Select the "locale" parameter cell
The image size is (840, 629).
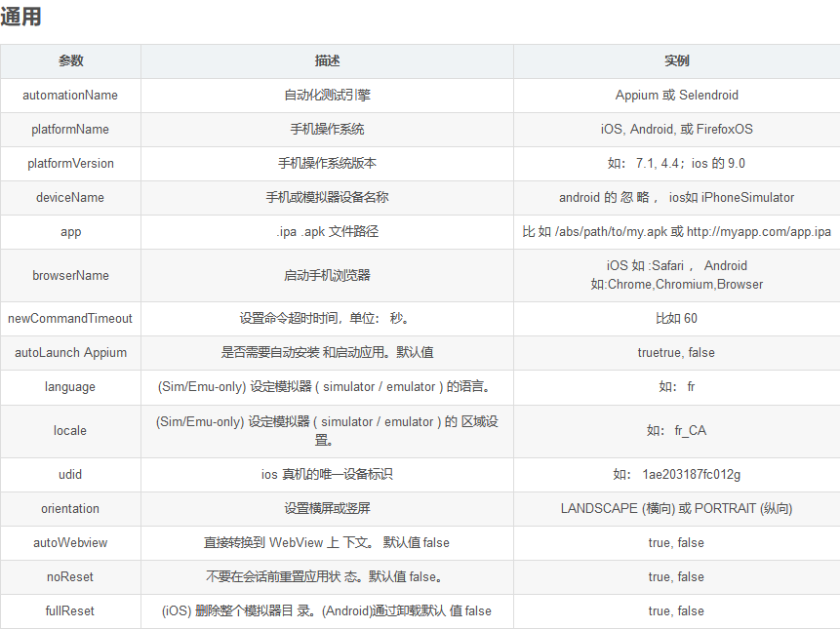coord(70,431)
